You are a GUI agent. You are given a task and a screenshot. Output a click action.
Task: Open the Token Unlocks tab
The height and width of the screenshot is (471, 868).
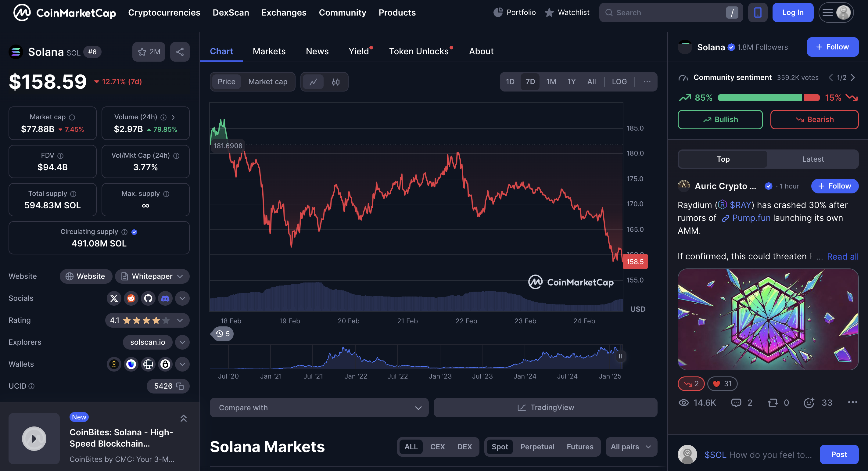[x=419, y=51]
